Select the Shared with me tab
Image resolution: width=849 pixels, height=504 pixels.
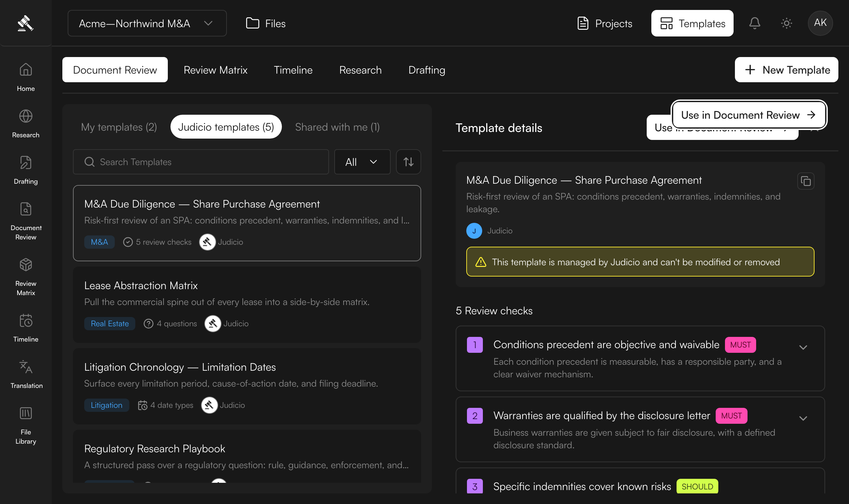click(x=337, y=127)
